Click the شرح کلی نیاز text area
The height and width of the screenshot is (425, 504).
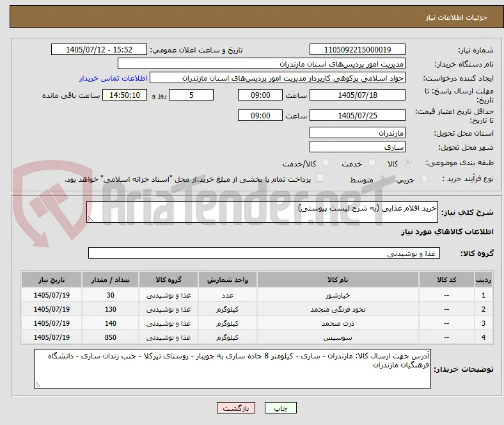click(262, 212)
